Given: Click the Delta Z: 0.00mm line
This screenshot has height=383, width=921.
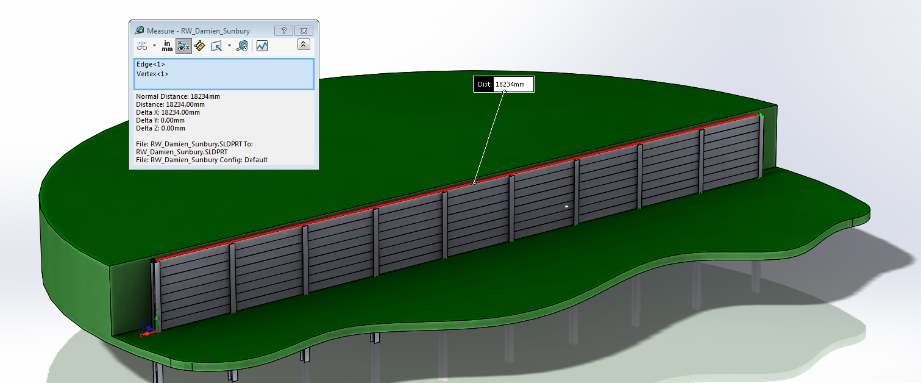Looking at the screenshot, I should click(160, 128).
